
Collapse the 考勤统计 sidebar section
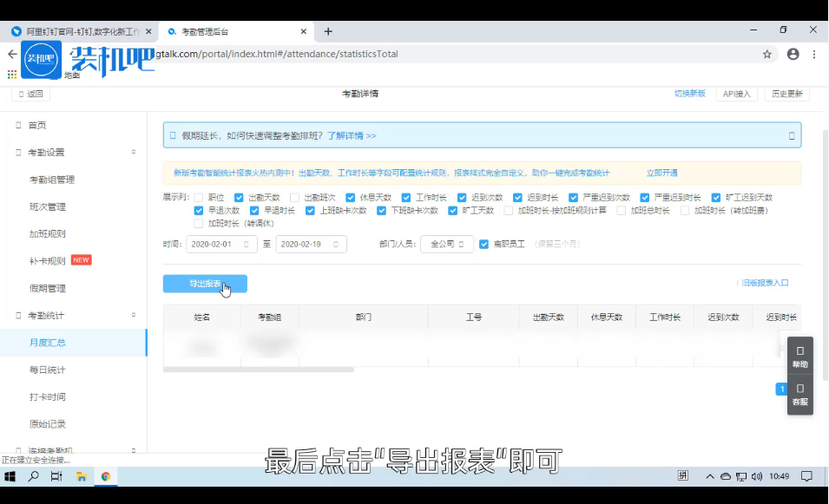pos(133,315)
